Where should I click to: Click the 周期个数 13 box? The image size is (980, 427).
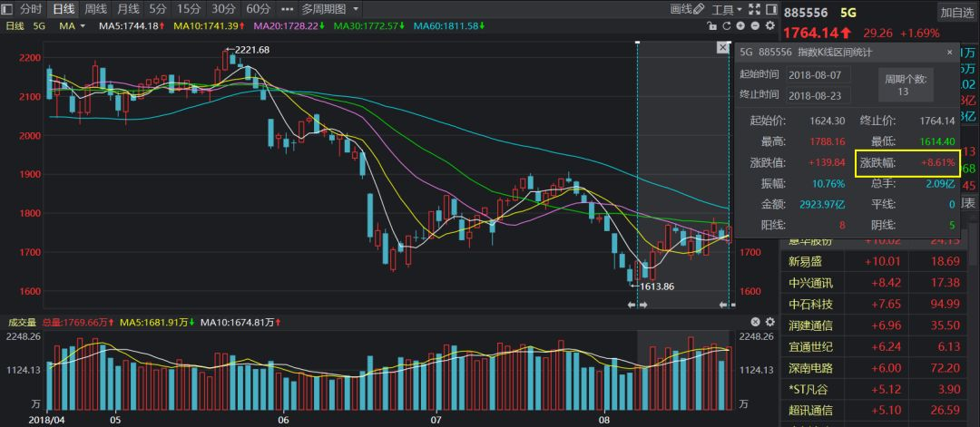click(906, 85)
